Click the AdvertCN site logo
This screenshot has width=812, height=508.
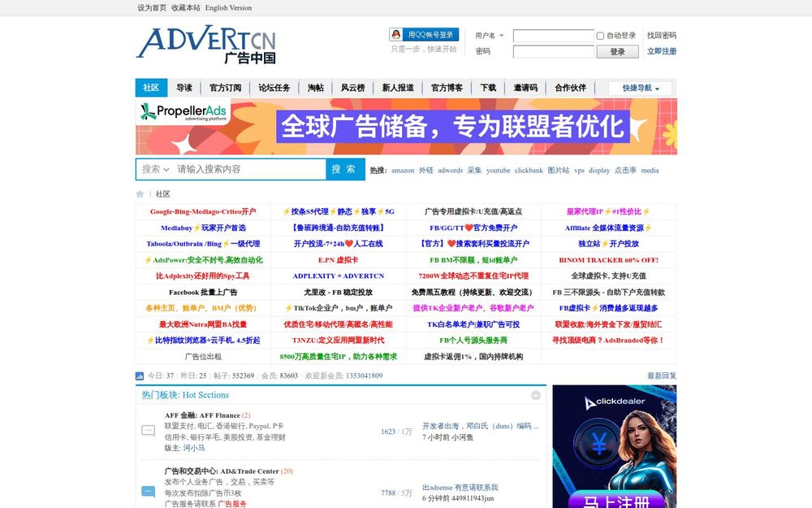pyautogui.click(x=206, y=45)
